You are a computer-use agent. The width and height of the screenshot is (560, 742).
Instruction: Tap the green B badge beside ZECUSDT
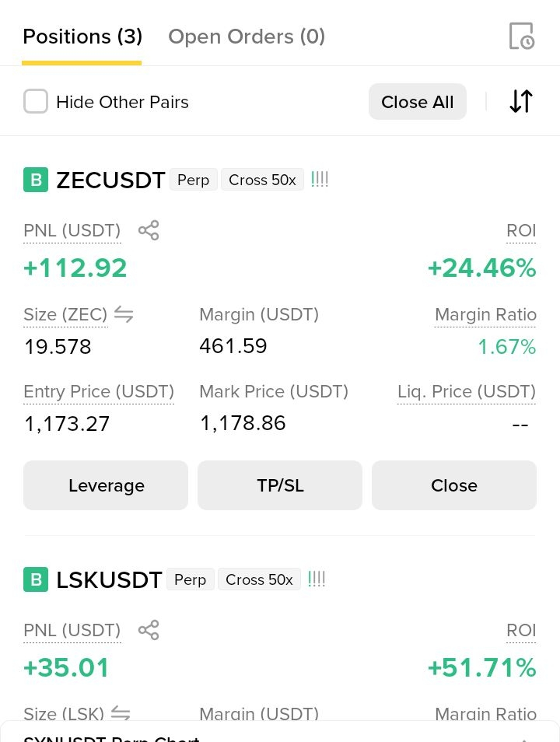[x=36, y=180]
